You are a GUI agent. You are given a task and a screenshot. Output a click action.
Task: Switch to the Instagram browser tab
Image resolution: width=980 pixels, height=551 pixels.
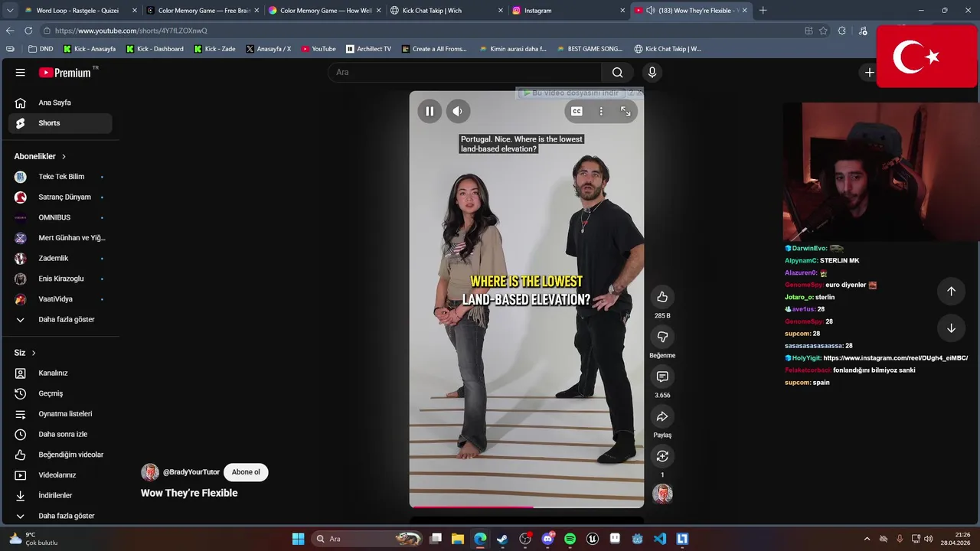[x=569, y=11]
